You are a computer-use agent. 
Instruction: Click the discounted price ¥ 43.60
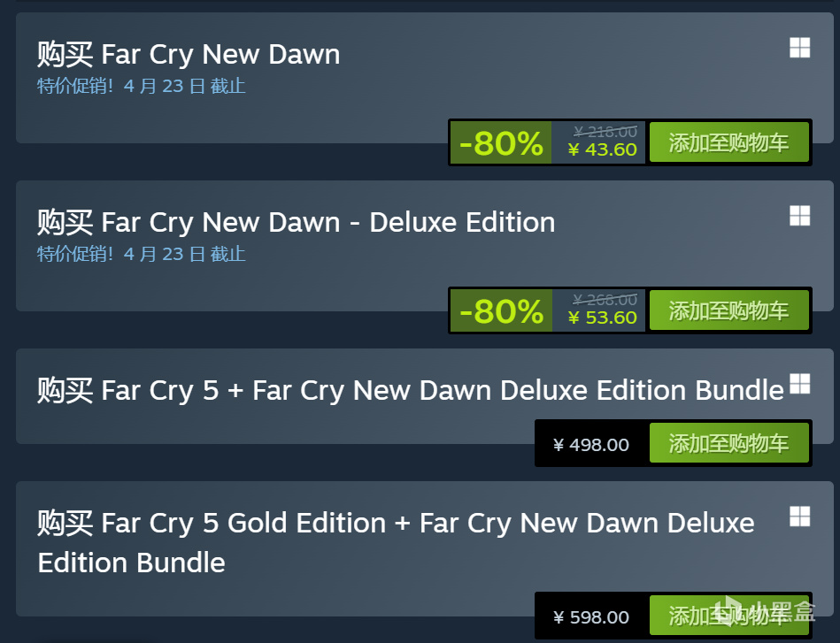tap(602, 149)
